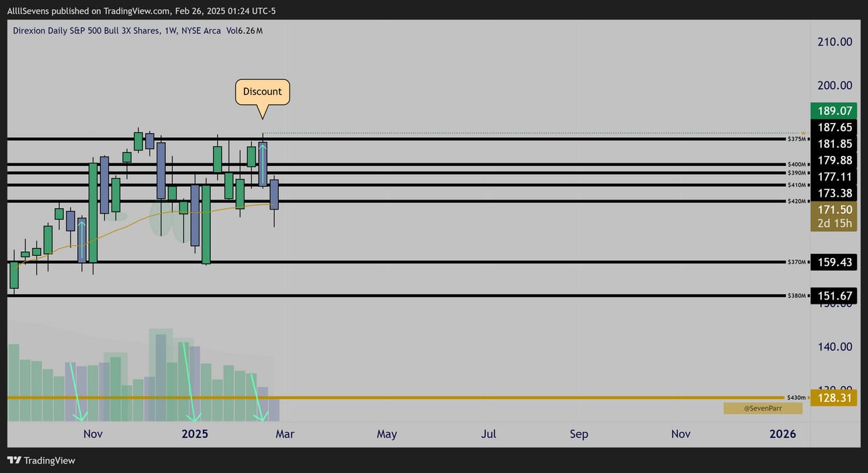Select the 177.11 price level label

[x=834, y=177]
